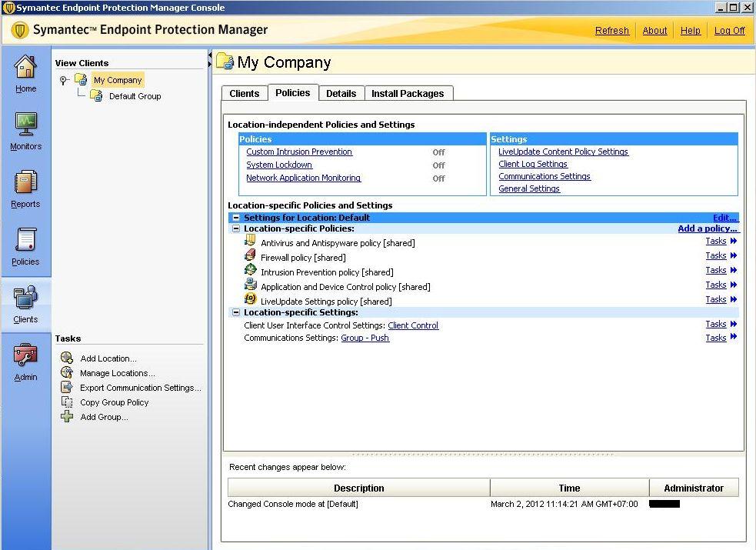Image resolution: width=756 pixels, height=550 pixels.
Task: Switch to the Install Packages tab
Action: point(408,94)
